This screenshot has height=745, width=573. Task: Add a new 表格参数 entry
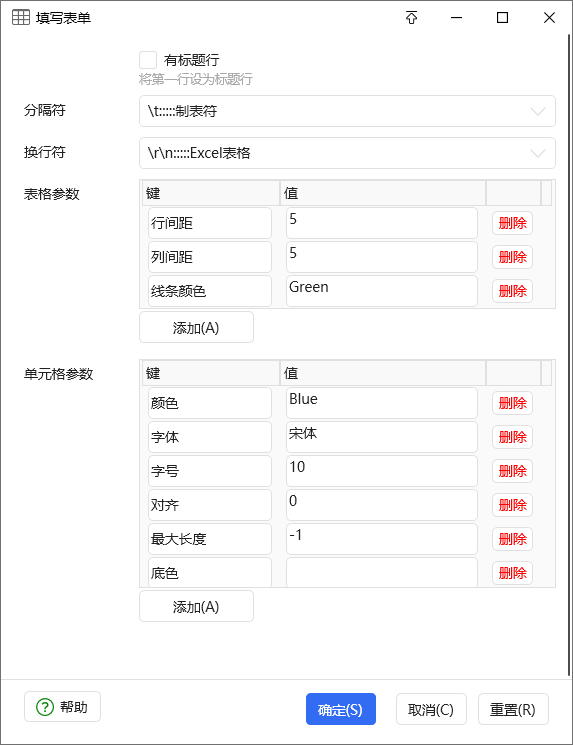click(196, 327)
